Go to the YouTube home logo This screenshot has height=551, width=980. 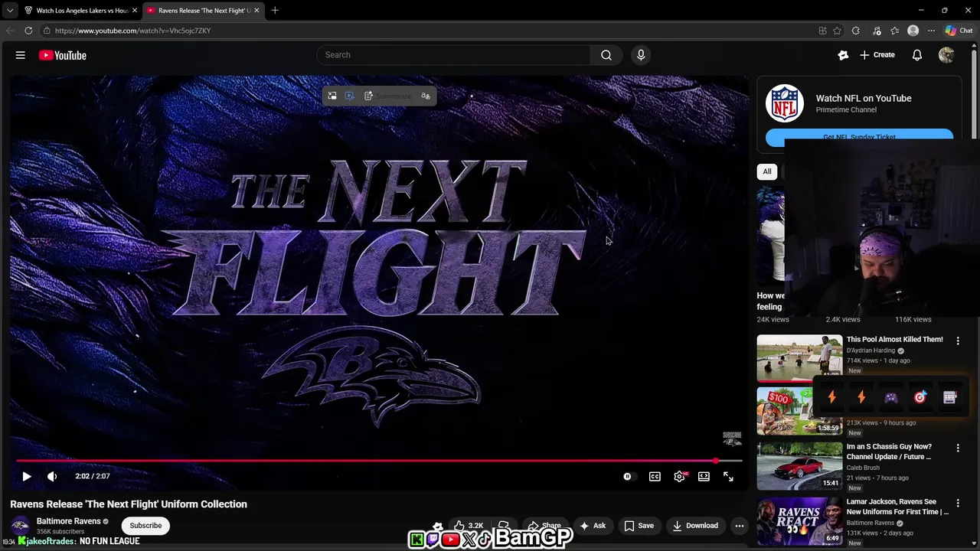pos(62,55)
